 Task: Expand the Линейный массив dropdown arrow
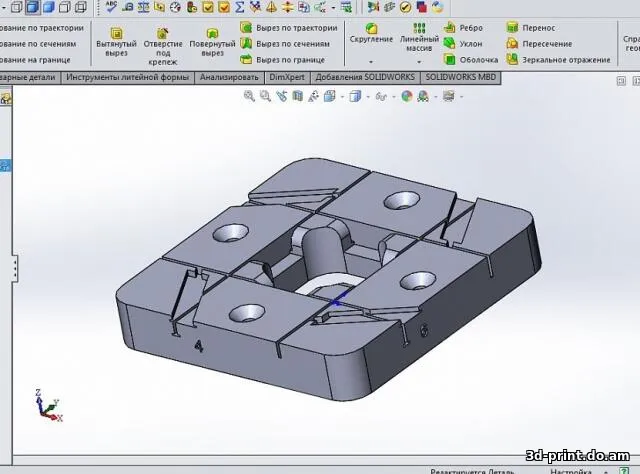(419, 62)
